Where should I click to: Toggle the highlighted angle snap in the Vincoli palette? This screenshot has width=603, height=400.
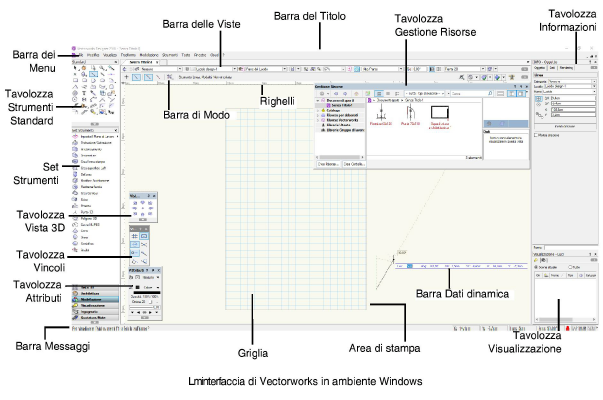click(x=135, y=244)
